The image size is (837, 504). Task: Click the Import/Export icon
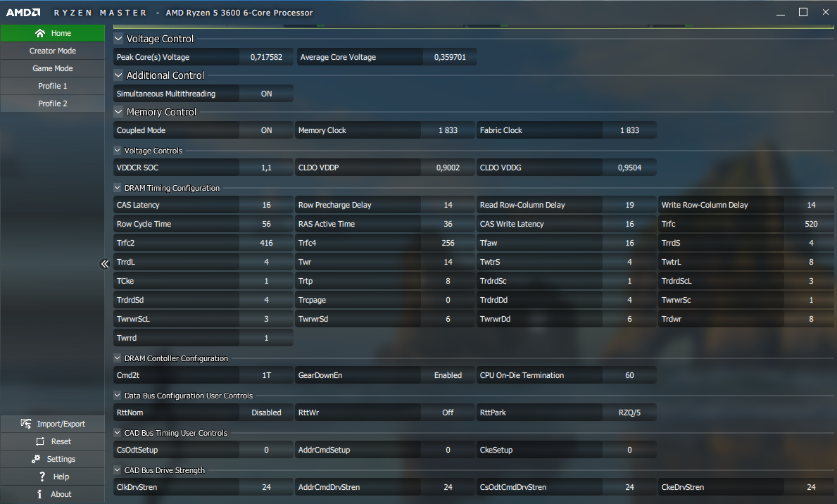(x=25, y=423)
